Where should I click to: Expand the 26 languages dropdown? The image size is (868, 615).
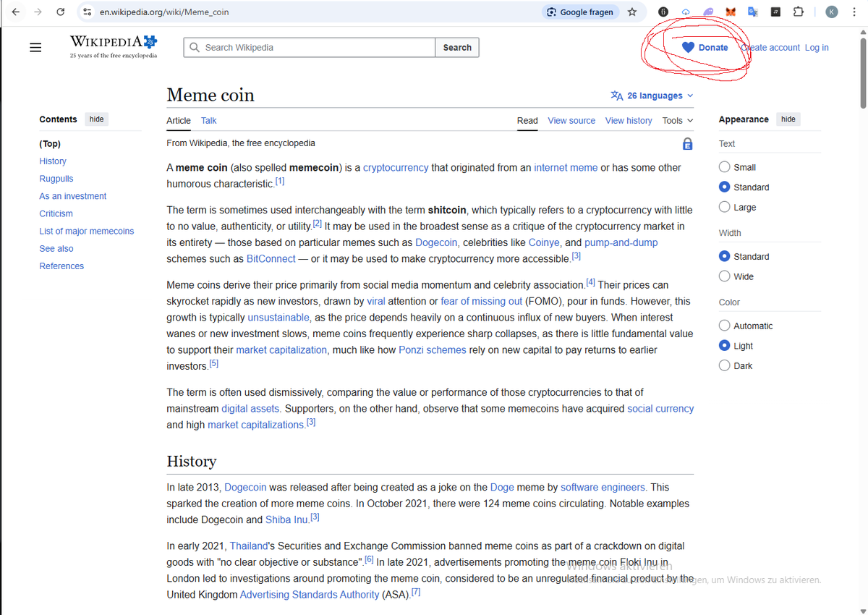click(x=652, y=96)
